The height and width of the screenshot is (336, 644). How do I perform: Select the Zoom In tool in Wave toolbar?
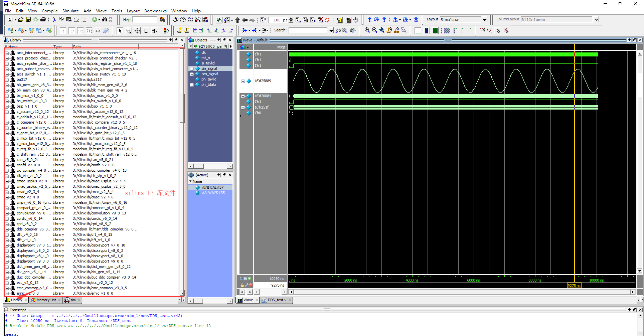pos(367,30)
